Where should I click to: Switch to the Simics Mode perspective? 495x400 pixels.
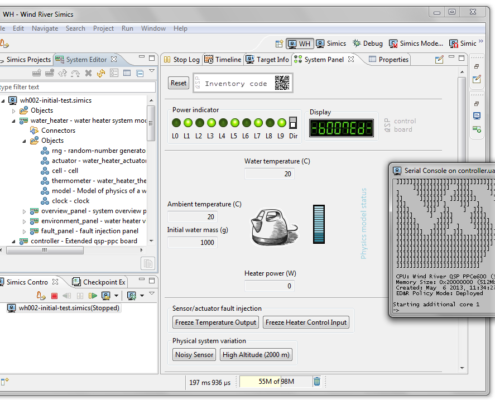point(416,44)
